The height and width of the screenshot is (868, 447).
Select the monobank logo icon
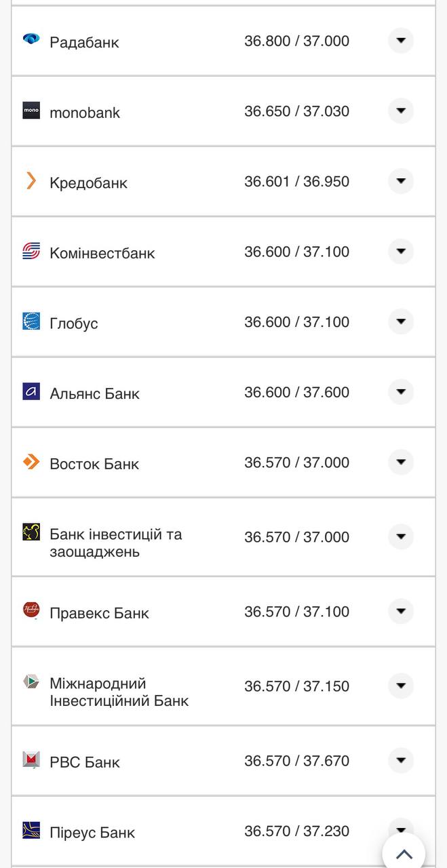pyautogui.click(x=30, y=111)
